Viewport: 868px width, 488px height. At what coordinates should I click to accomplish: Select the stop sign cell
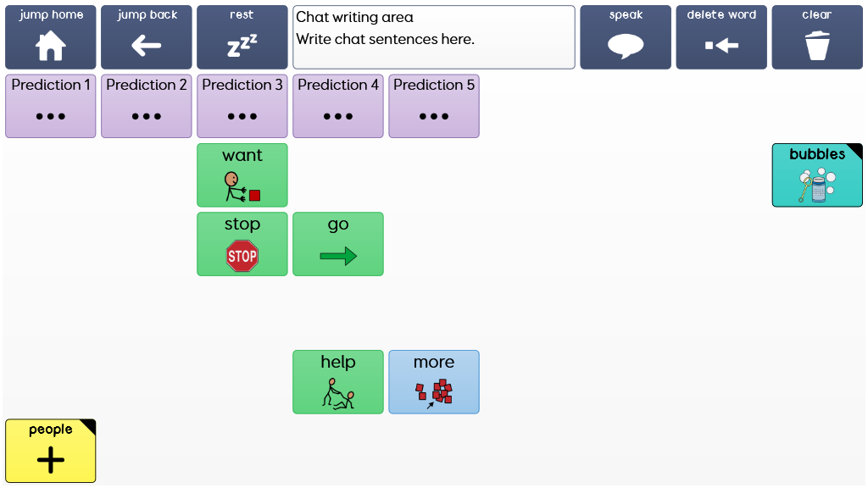[242, 244]
